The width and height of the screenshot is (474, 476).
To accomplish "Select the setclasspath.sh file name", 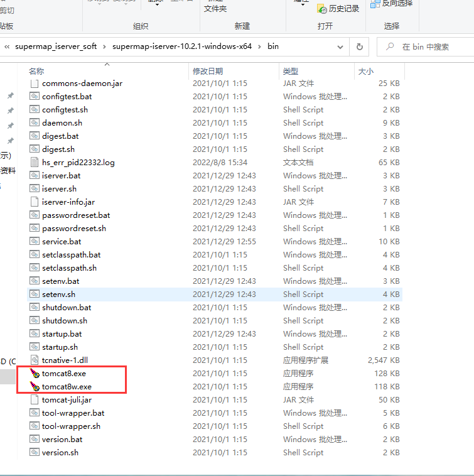I will coord(70,268).
